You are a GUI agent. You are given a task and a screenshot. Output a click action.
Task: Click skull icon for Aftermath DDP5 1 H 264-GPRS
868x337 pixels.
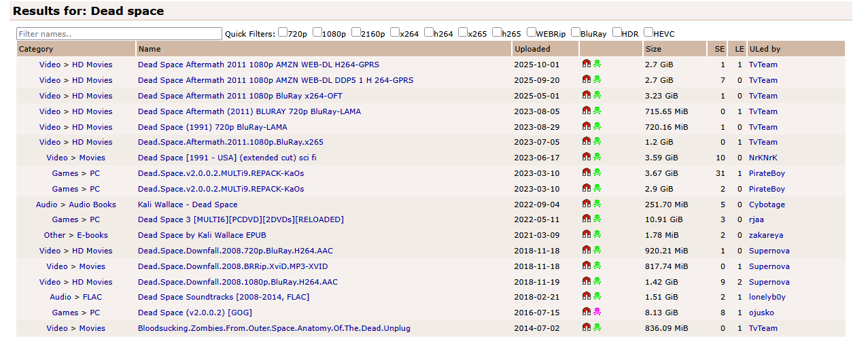pos(597,79)
